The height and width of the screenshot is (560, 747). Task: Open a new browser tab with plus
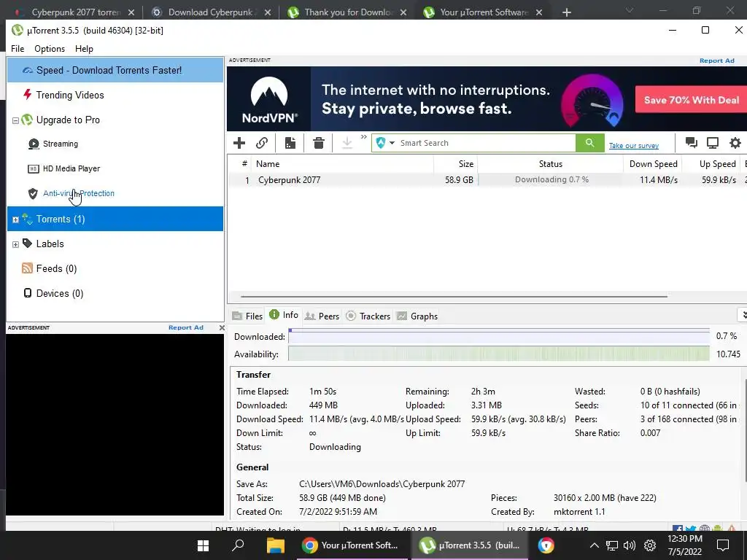click(566, 12)
